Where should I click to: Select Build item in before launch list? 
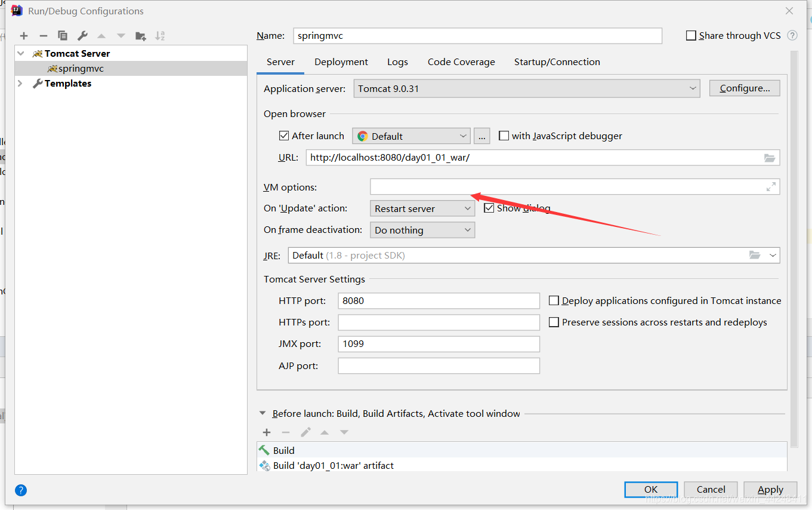tap(522, 450)
